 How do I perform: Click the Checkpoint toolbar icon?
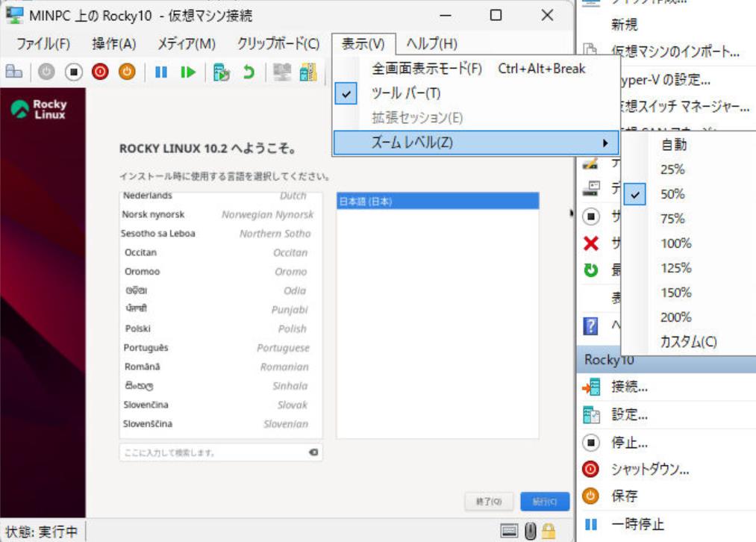[222, 72]
